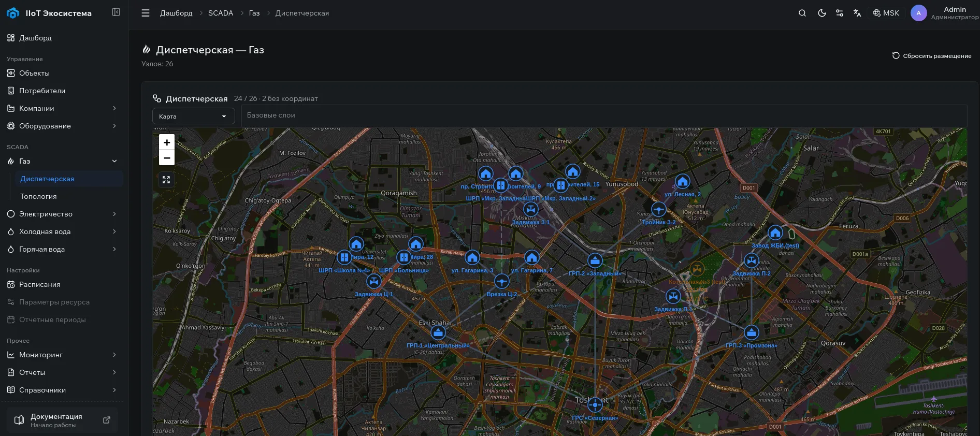The height and width of the screenshot is (436, 980).
Task: Toggle map fullscreen mode
Action: pyautogui.click(x=166, y=180)
